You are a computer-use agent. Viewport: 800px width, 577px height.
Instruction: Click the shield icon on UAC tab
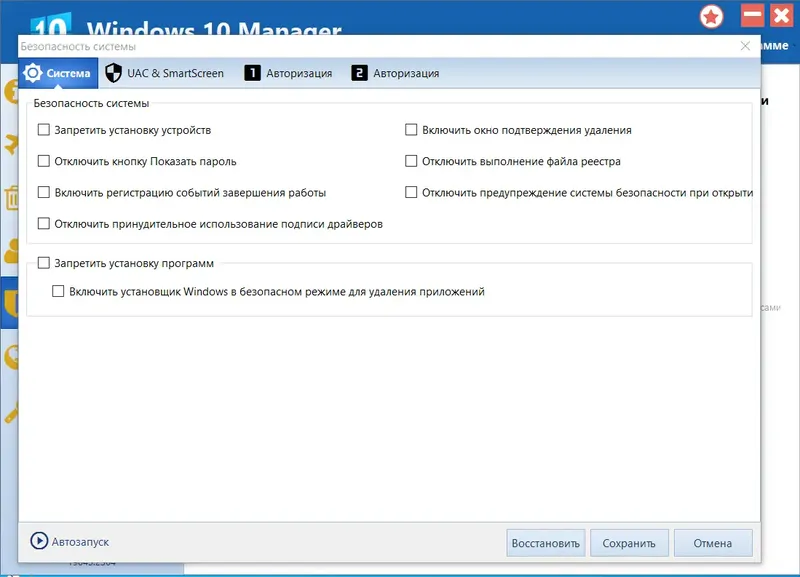tap(113, 73)
